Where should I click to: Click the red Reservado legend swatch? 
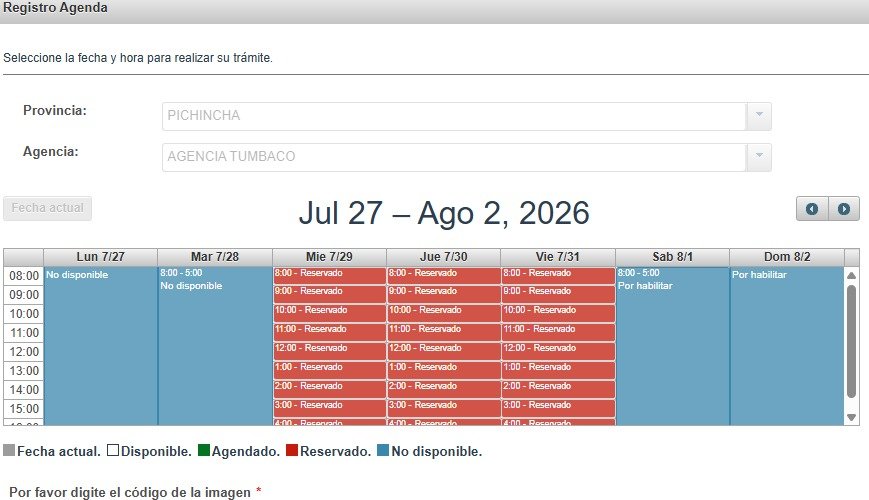point(292,450)
